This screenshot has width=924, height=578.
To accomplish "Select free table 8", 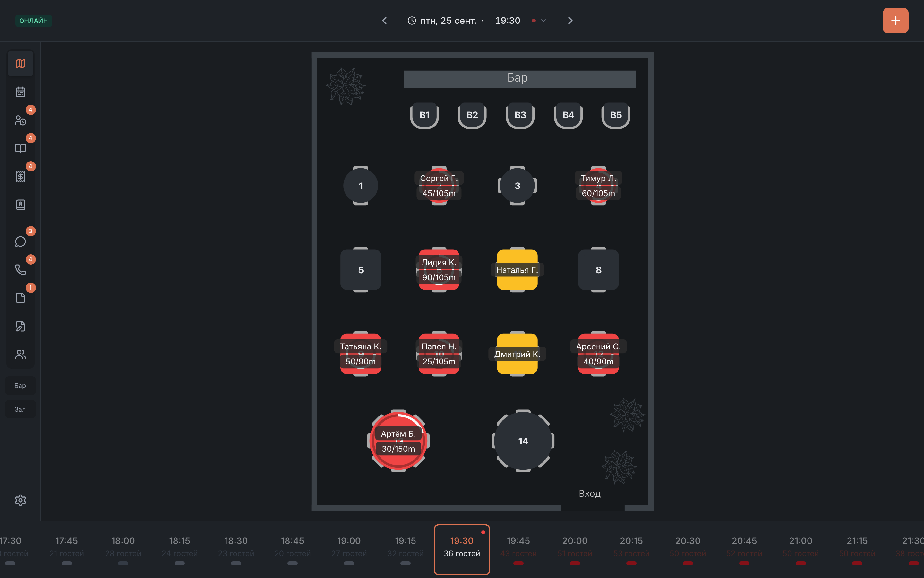I will [598, 270].
